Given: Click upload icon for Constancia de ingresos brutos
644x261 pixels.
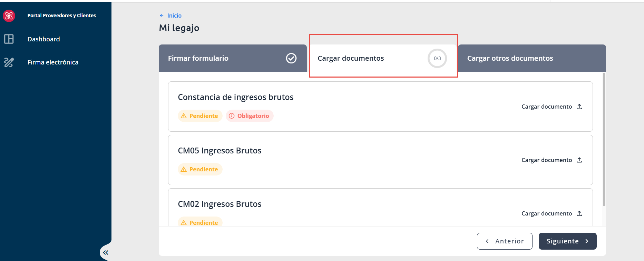Looking at the screenshot, I should pyautogui.click(x=579, y=107).
